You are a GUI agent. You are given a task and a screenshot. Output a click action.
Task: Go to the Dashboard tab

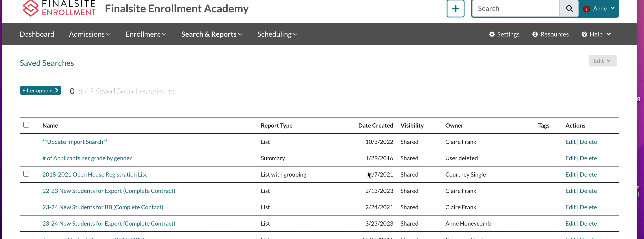(x=37, y=34)
